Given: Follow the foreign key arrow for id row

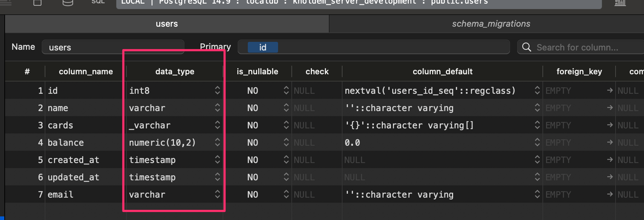Looking at the screenshot, I should (610, 91).
